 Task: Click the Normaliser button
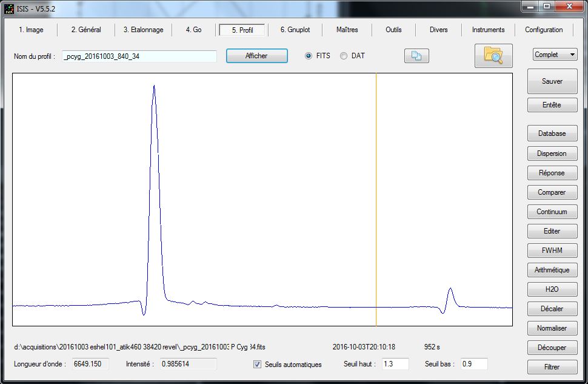pyautogui.click(x=552, y=328)
